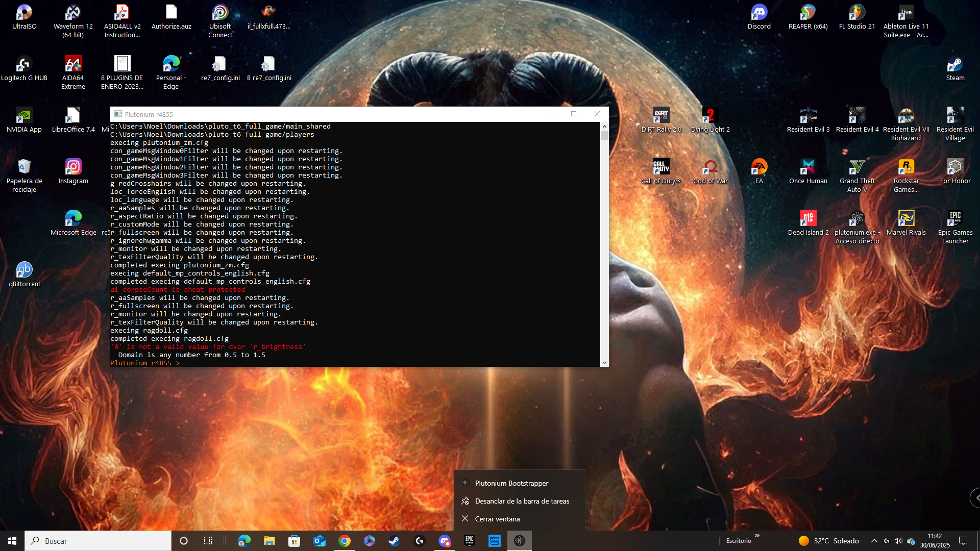Launch Resident Evil 3
This screenshot has height=551, width=980.
[808, 120]
